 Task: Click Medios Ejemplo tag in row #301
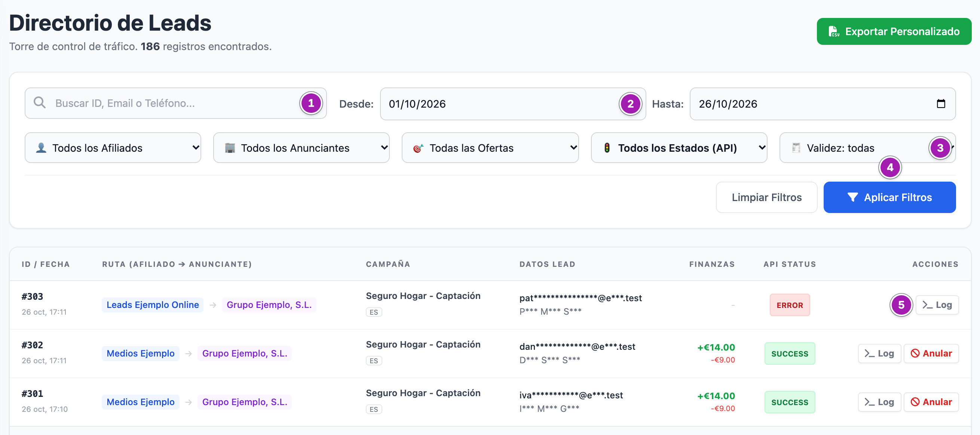pos(140,402)
